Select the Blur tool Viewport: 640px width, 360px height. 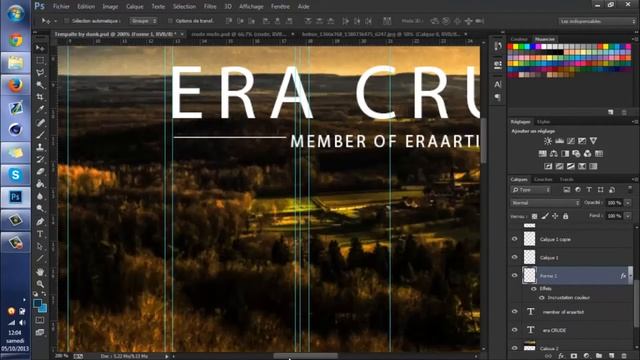click(40, 196)
